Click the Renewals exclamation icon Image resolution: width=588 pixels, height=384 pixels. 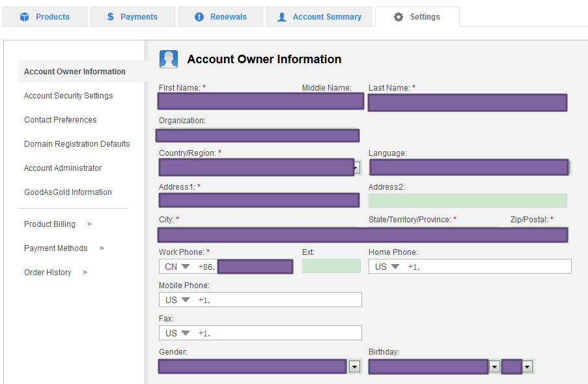click(x=199, y=17)
